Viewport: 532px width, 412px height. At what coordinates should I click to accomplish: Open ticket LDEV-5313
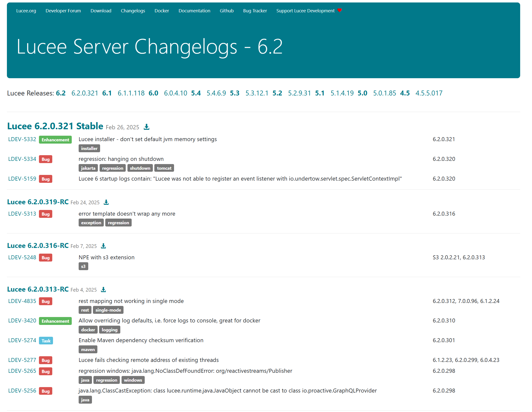click(22, 214)
